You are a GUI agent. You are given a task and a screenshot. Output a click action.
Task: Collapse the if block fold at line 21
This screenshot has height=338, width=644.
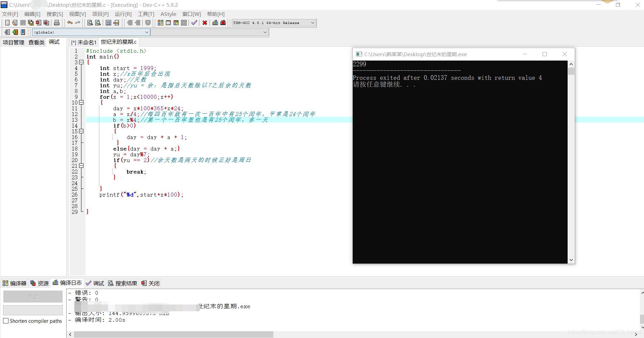click(x=81, y=166)
